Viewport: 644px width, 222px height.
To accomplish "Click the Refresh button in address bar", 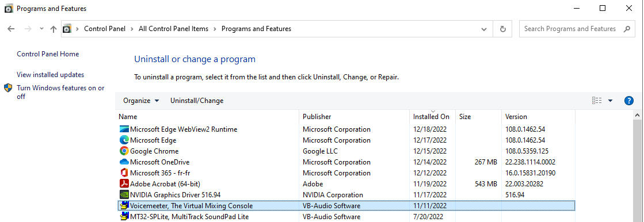I will coord(503,29).
